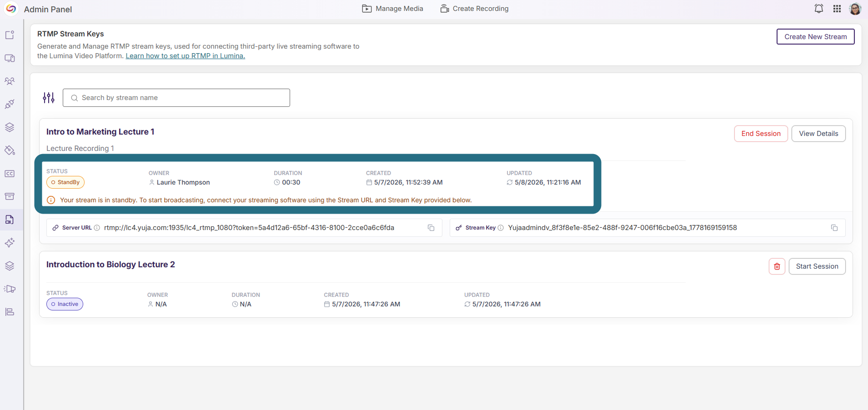Click the updated date 5/8/2026, 11:21:16 AM
Screen dimensions: 868x410
point(548,182)
